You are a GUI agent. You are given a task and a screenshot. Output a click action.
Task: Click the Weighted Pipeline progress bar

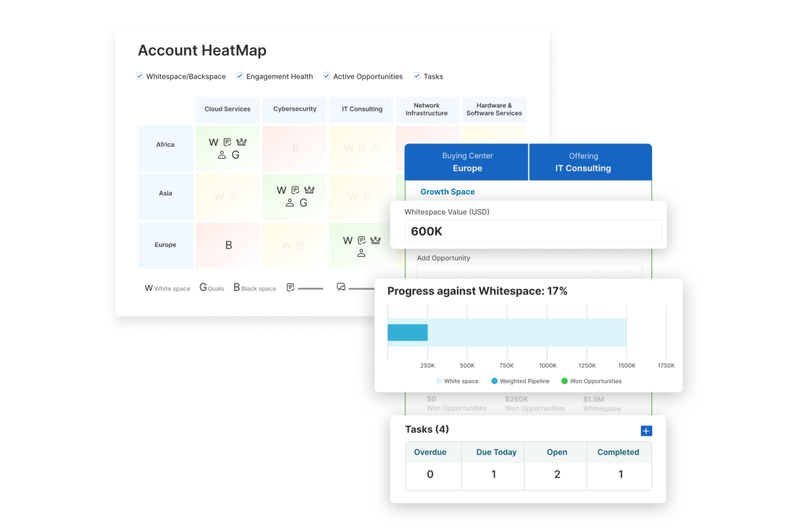coord(408,332)
